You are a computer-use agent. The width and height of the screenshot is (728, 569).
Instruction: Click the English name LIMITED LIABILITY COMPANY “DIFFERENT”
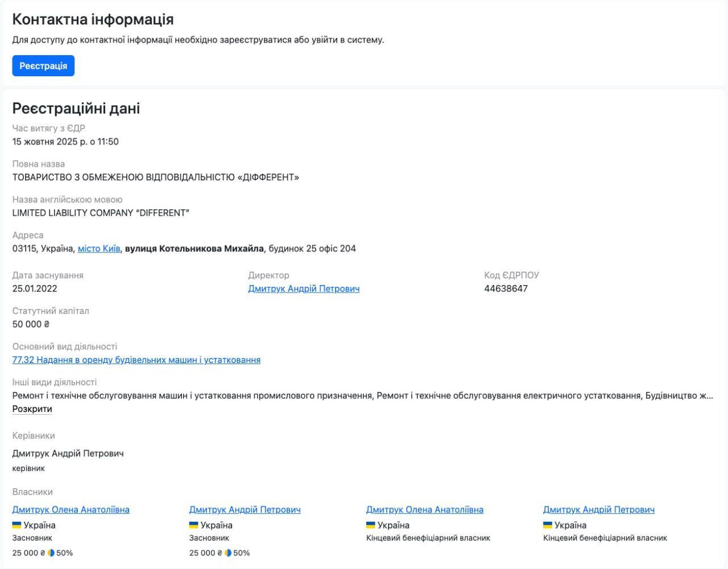point(101,213)
